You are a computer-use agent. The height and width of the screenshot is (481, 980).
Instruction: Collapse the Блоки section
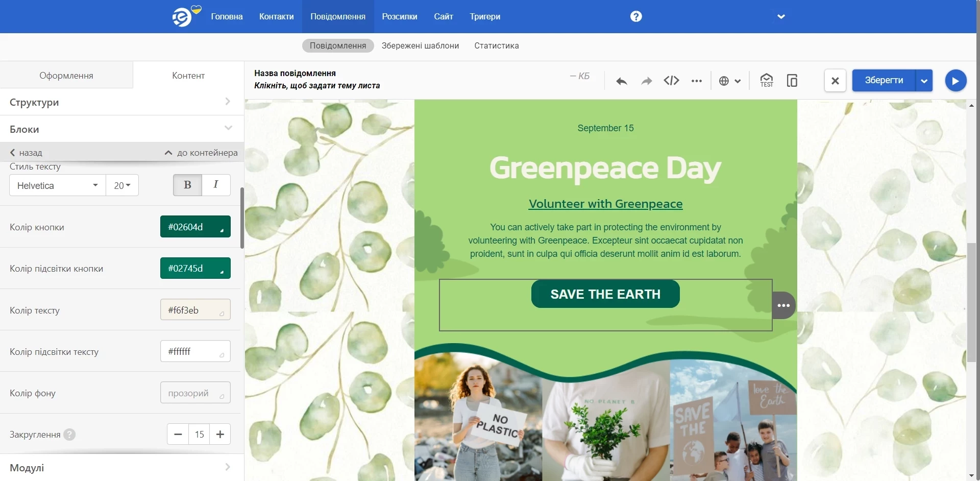coord(121,129)
